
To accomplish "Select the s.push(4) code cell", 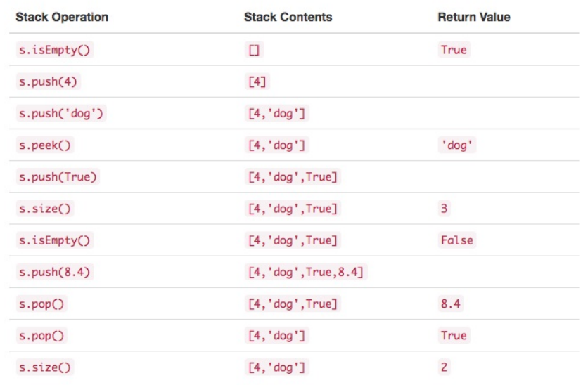I will pyautogui.click(x=49, y=81).
